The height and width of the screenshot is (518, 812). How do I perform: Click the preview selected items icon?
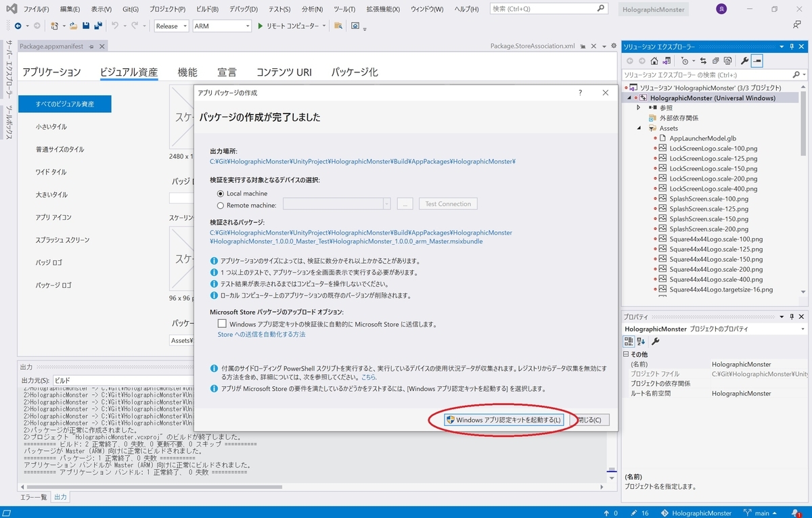click(757, 61)
